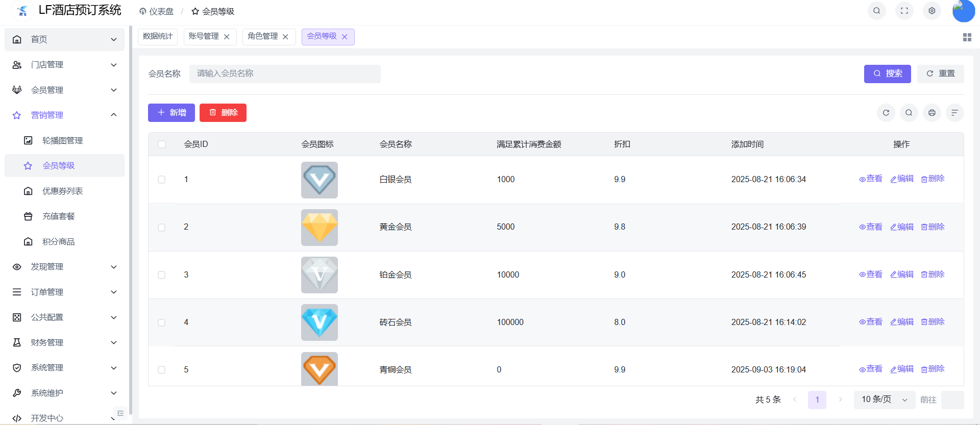
Task: Refresh the table with the circular arrow icon
Action: [x=886, y=113]
